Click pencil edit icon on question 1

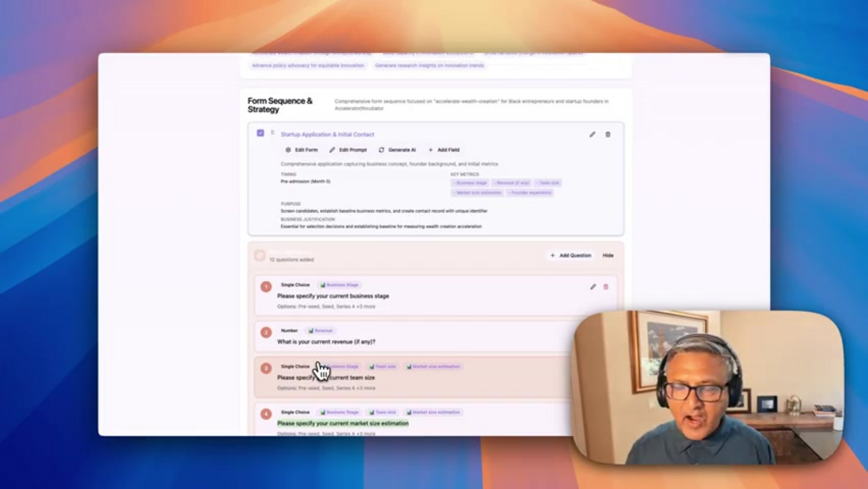(x=593, y=286)
